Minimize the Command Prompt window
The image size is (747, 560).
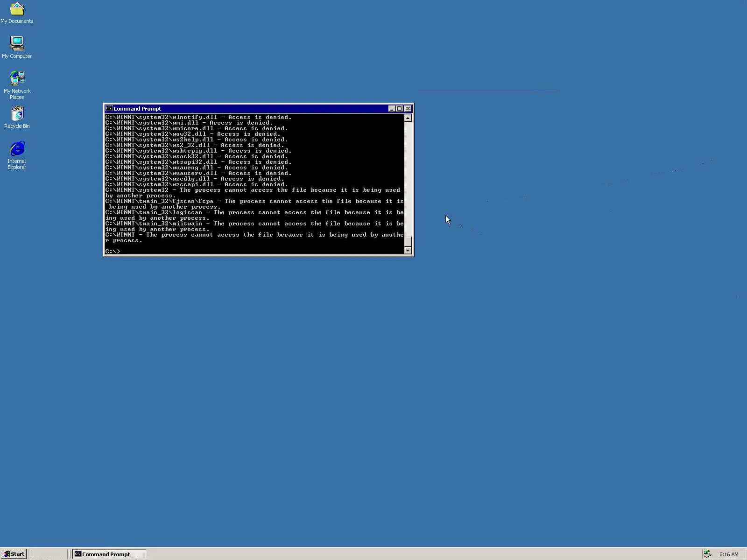point(392,108)
